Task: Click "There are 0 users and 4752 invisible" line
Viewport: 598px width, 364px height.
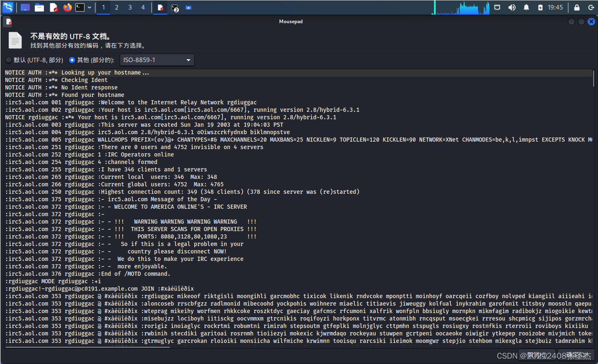Action: tap(134, 147)
